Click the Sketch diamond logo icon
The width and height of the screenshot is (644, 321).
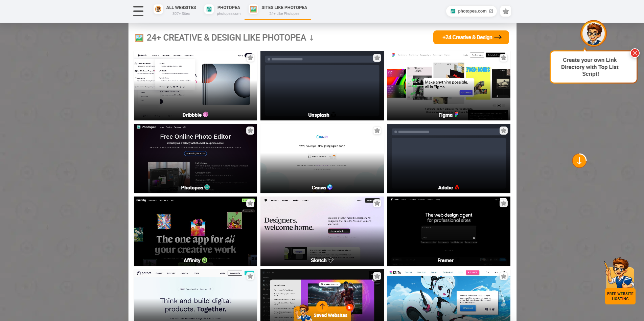point(331,260)
